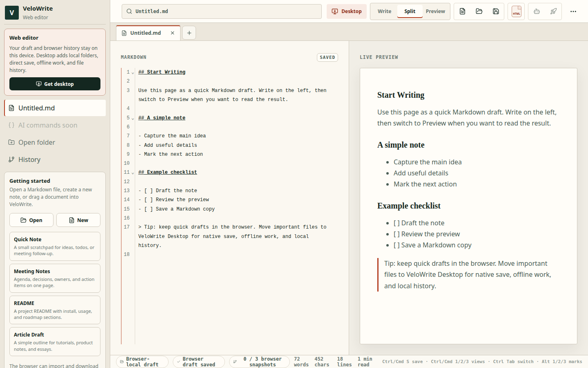
Task: Click the rocket icon in toolbar
Action: pyautogui.click(x=553, y=11)
